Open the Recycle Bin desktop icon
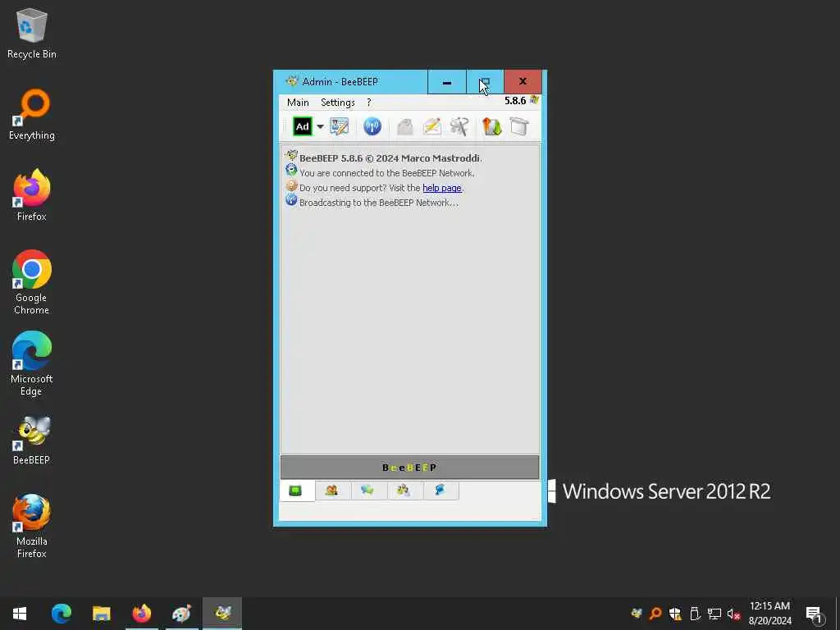Screen dimensions: 840x630 (32, 33)
